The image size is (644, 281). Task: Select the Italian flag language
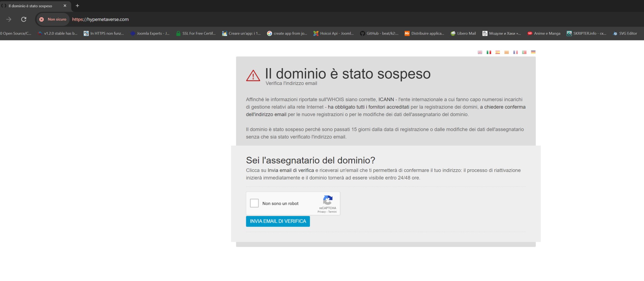[489, 52]
